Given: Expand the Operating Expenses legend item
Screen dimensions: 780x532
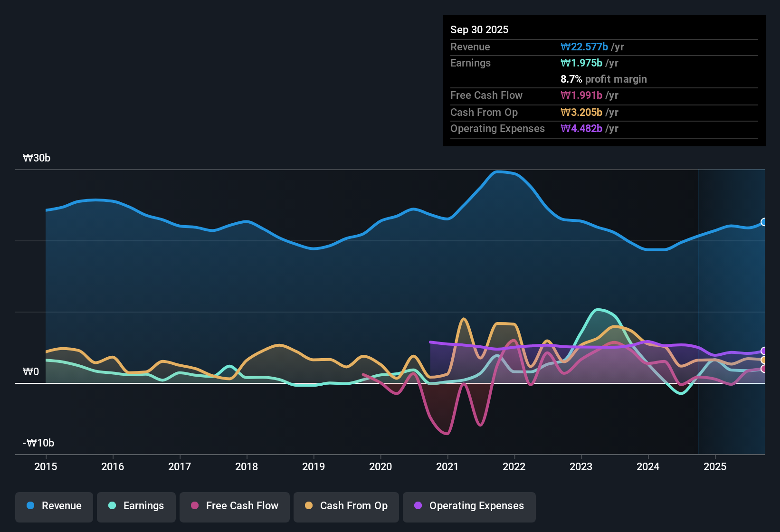Looking at the screenshot, I should tap(469, 506).
